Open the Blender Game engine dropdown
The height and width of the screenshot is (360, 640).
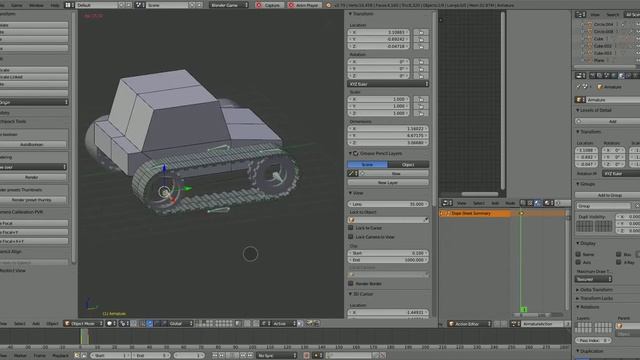tap(229, 5)
